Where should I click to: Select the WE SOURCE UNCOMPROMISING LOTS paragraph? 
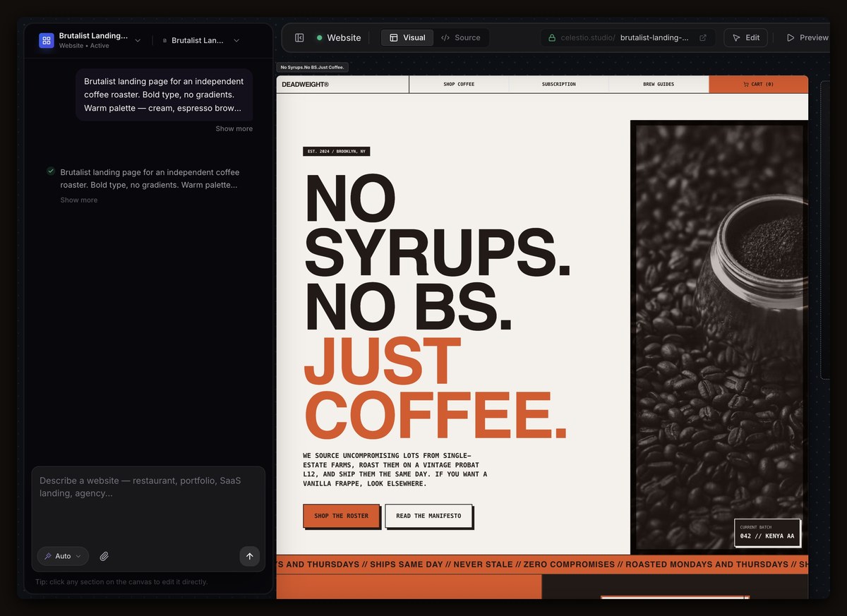tap(395, 469)
